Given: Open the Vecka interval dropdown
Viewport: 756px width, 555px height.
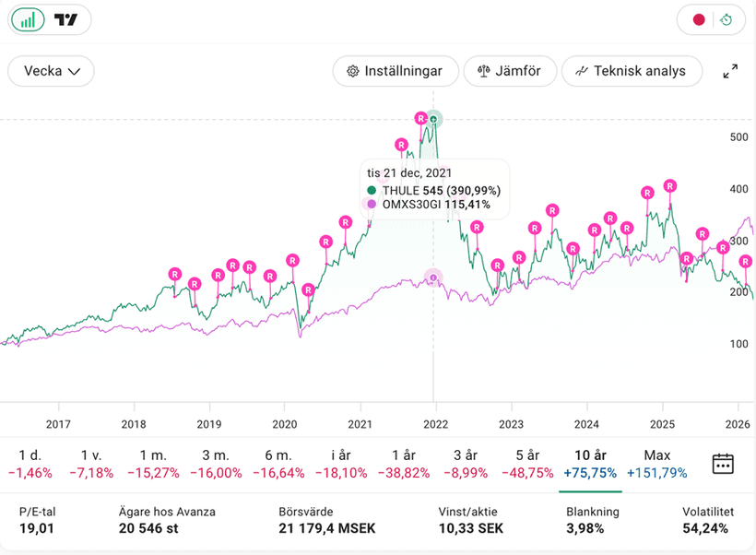Looking at the screenshot, I should coord(52,71).
